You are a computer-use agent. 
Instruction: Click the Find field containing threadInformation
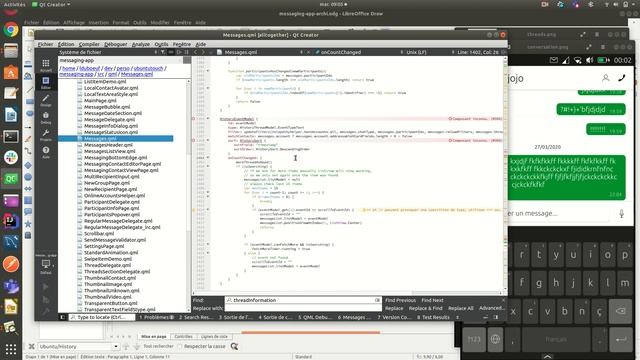tap(303, 300)
